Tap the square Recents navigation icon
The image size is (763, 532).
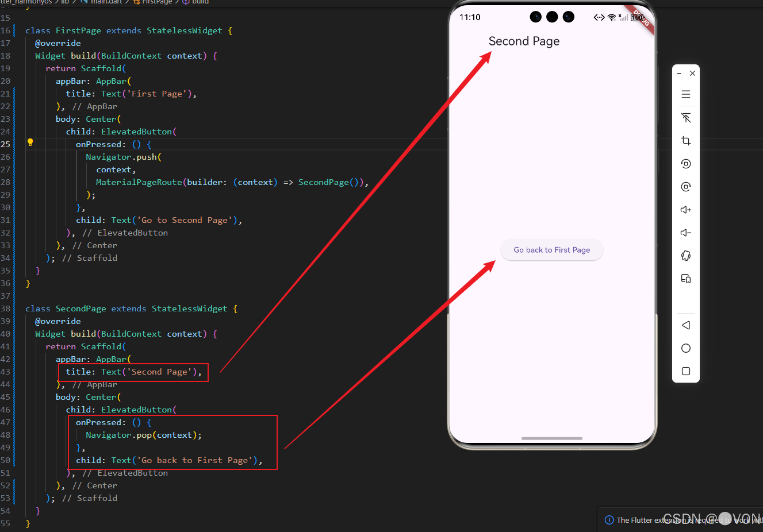[x=686, y=371]
